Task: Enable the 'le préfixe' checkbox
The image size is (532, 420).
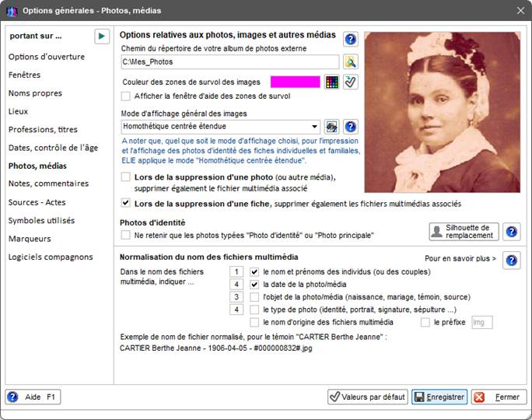Action: [x=425, y=322]
